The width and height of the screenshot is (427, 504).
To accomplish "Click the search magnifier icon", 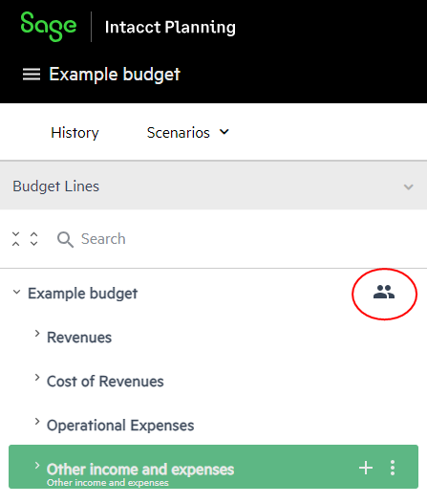I will 65,239.
